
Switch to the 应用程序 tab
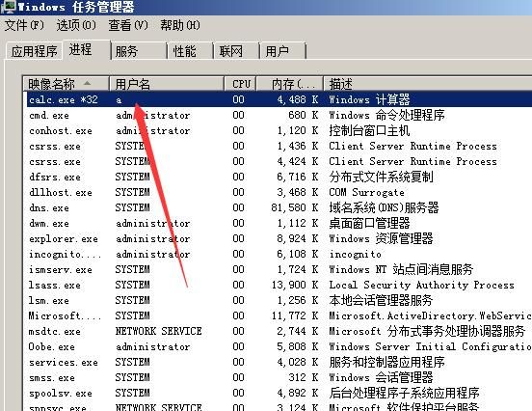(x=35, y=51)
